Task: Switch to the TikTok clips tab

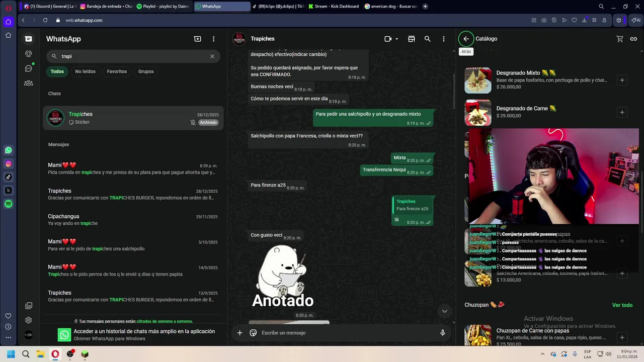Action: tap(278, 7)
